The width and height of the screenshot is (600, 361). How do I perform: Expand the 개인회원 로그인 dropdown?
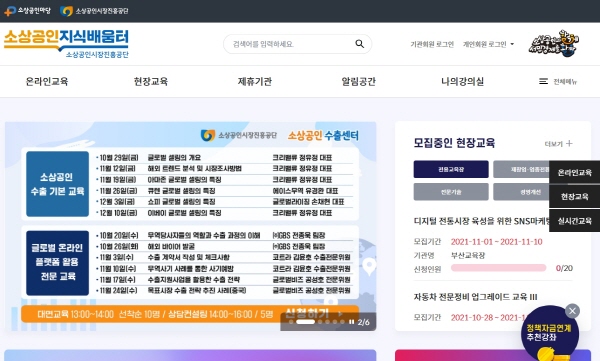click(488, 44)
